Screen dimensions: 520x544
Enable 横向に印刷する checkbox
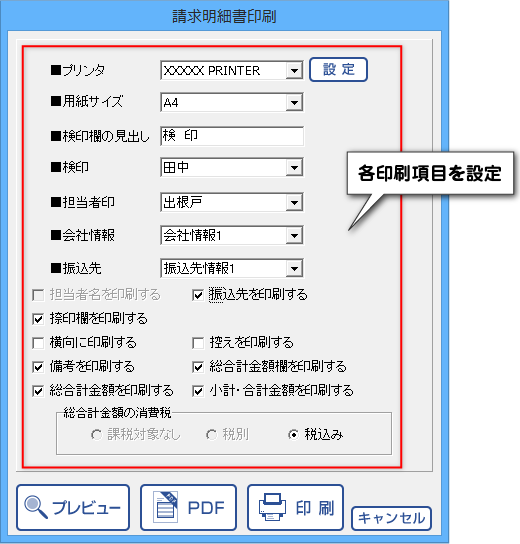38,343
